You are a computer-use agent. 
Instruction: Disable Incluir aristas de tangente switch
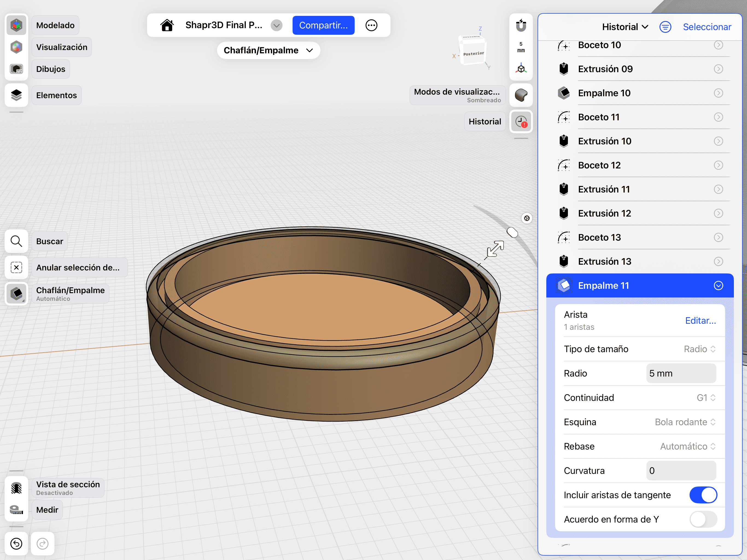click(x=703, y=495)
